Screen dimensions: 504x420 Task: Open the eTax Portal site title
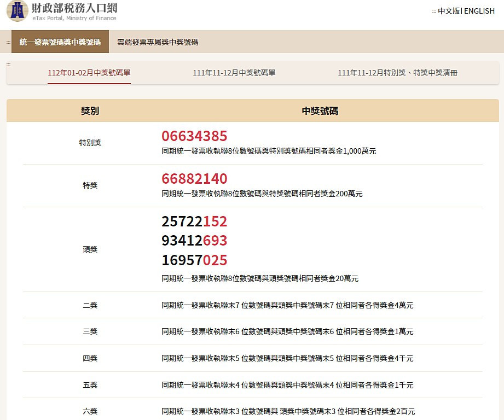pos(74,11)
